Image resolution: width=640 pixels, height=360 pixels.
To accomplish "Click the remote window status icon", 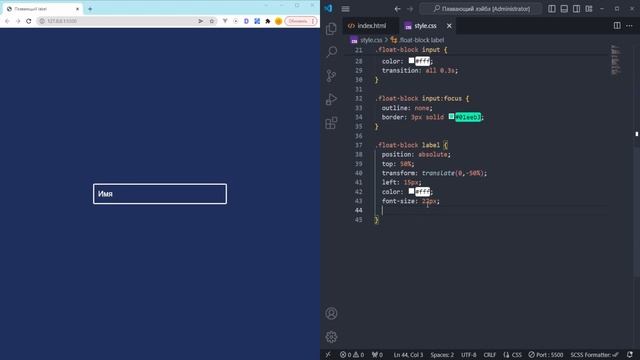I will coord(328,355).
